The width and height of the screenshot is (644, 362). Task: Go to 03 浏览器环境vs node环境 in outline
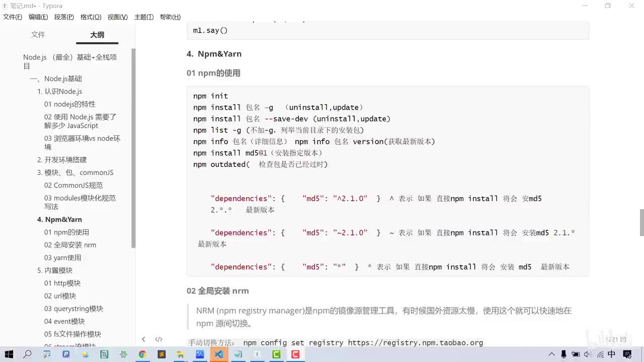coord(82,142)
